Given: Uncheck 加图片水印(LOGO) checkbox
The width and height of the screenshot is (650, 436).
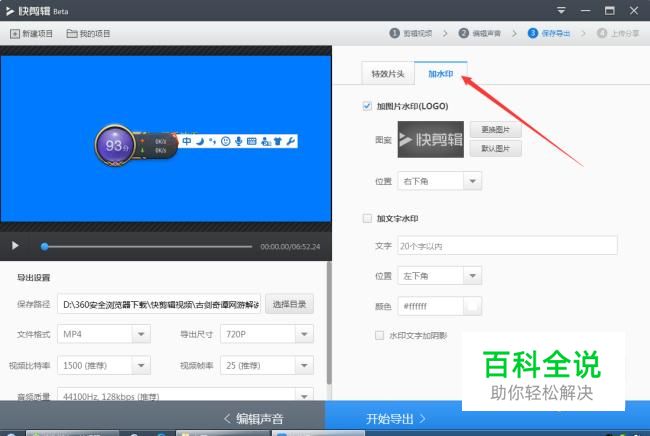Looking at the screenshot, I should (367, 106).
